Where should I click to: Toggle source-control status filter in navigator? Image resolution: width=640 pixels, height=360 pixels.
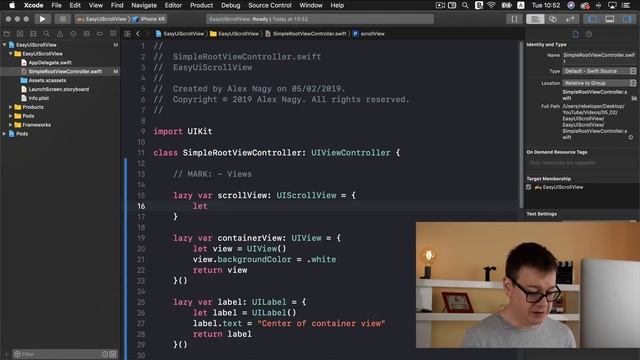tap(113, 354)
